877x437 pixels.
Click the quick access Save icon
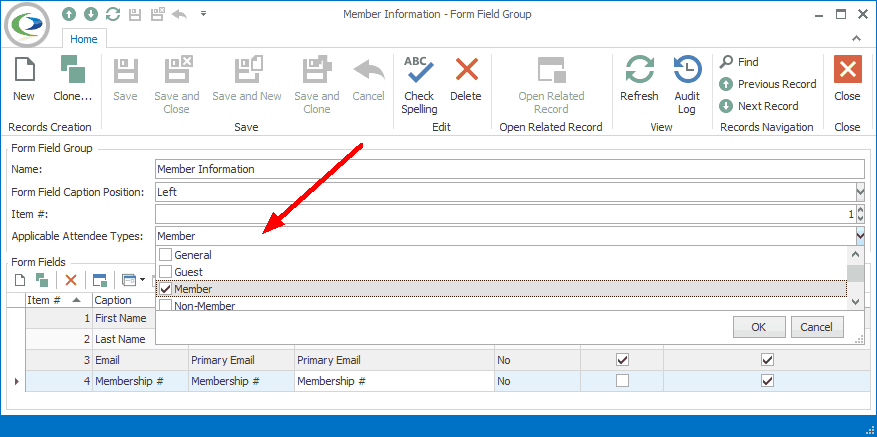[135, 14]
